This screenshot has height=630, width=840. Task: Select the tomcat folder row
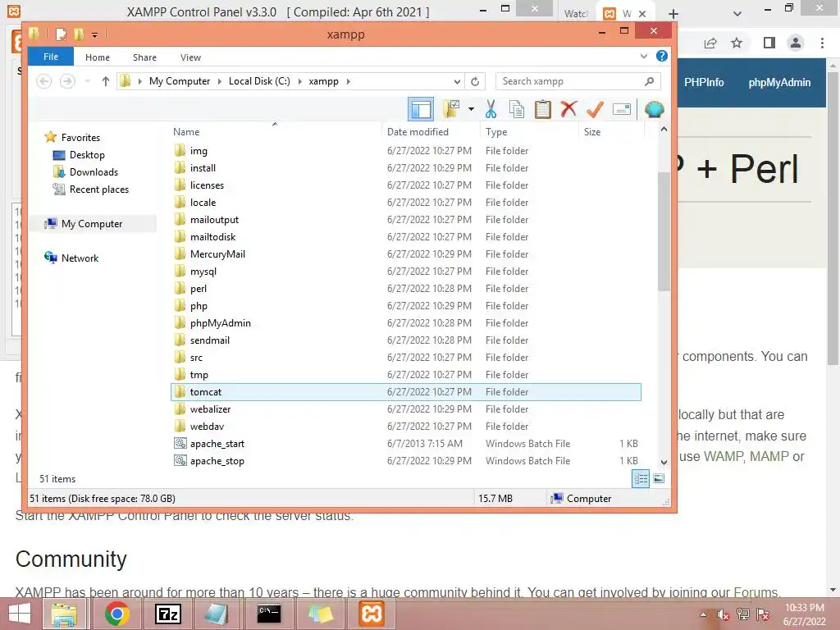pyautogui.click(x=405, y=392)
